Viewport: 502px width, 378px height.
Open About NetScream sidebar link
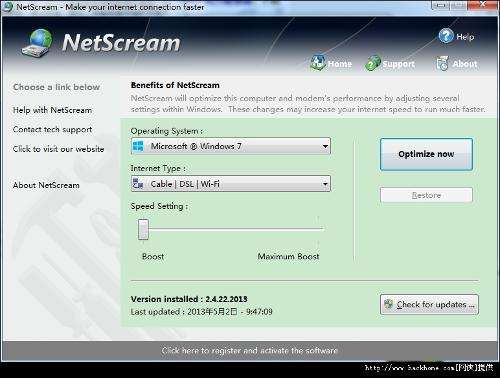coord(46,185)
